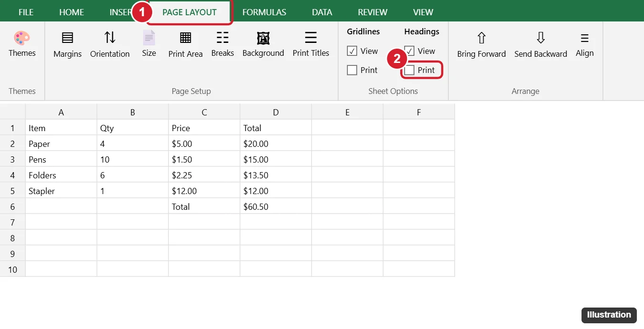Select column C header
The width and height of the screenshot is (644, 329).
(204, 112)
